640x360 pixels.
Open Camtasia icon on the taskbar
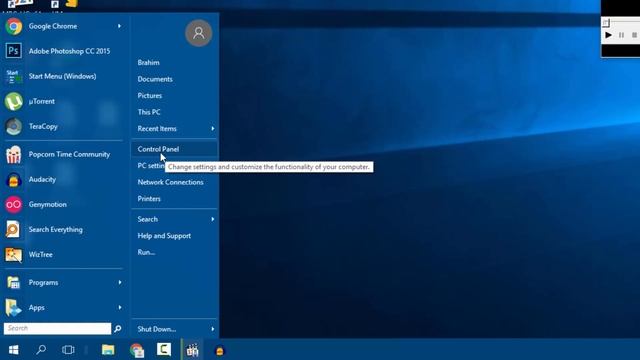(164, 349)
